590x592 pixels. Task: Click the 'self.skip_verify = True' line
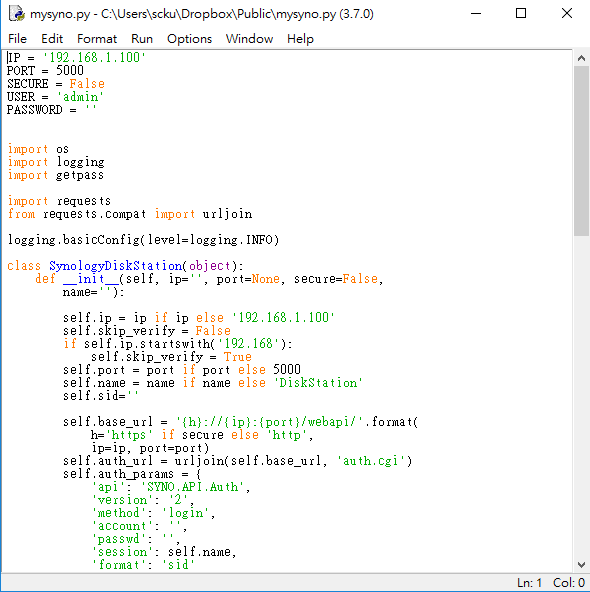pyautogui.click(x=171, y=357)
